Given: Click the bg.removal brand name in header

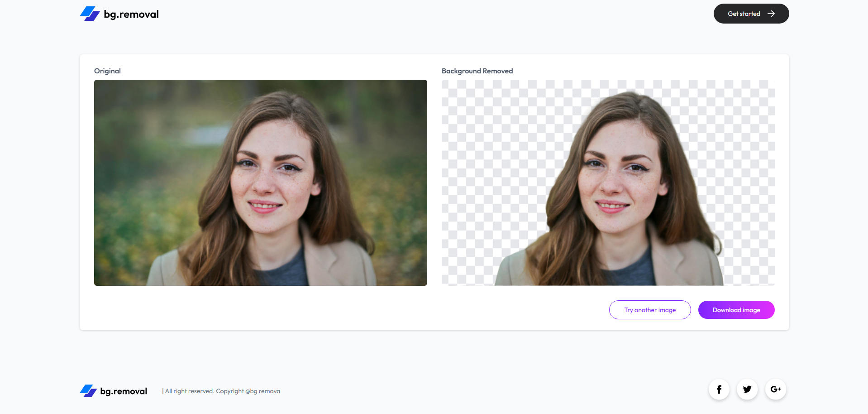Looking at the screenshot, I should [131, 14].
